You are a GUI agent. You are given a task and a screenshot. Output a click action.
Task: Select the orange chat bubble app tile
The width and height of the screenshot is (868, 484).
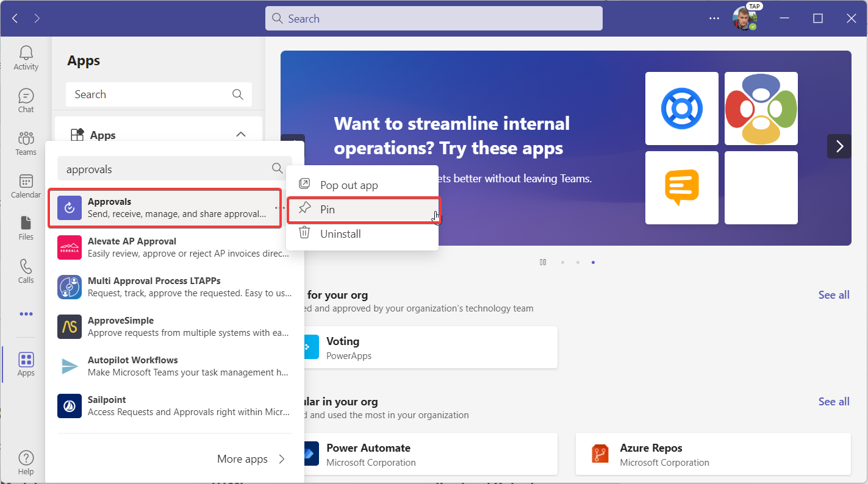coord(682,188)
